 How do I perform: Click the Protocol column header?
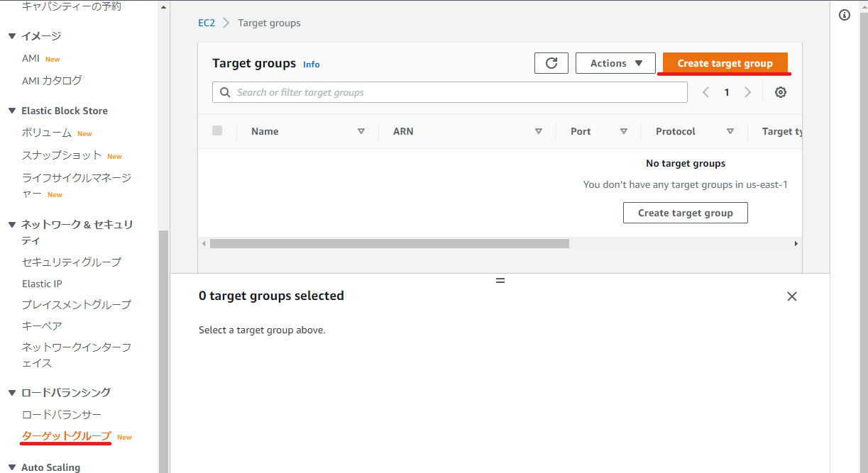click(676, 131)
